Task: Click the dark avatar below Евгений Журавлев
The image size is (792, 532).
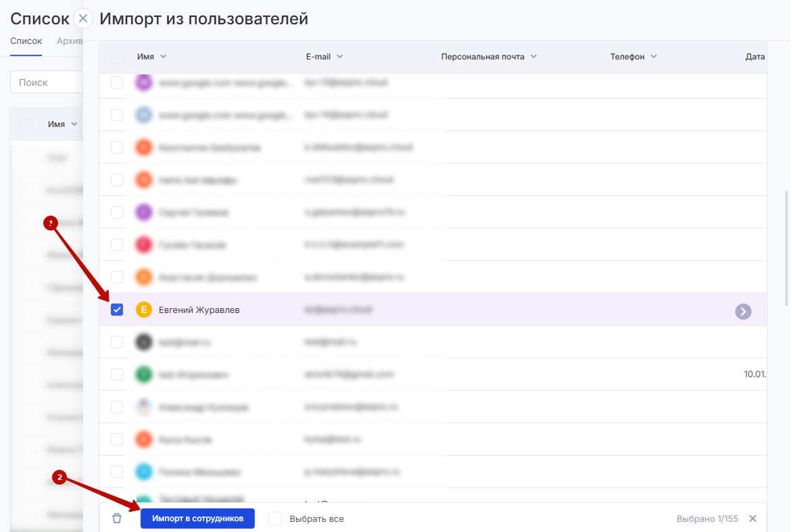Action: (143, 343)
